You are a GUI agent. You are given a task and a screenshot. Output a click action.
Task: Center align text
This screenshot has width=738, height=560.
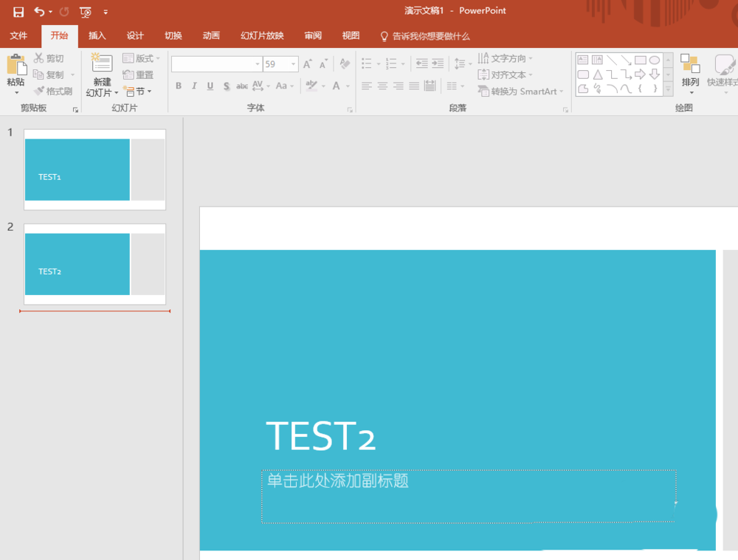coord(382,86)
